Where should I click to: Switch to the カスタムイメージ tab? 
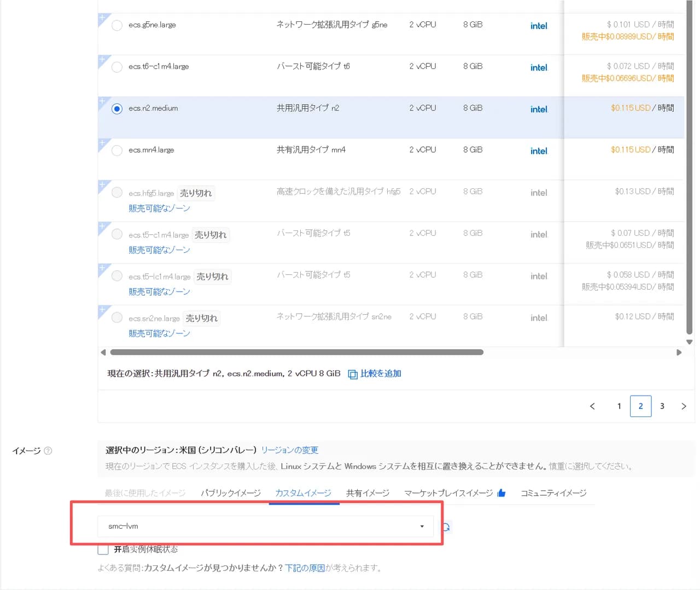(x=304, y=493)
